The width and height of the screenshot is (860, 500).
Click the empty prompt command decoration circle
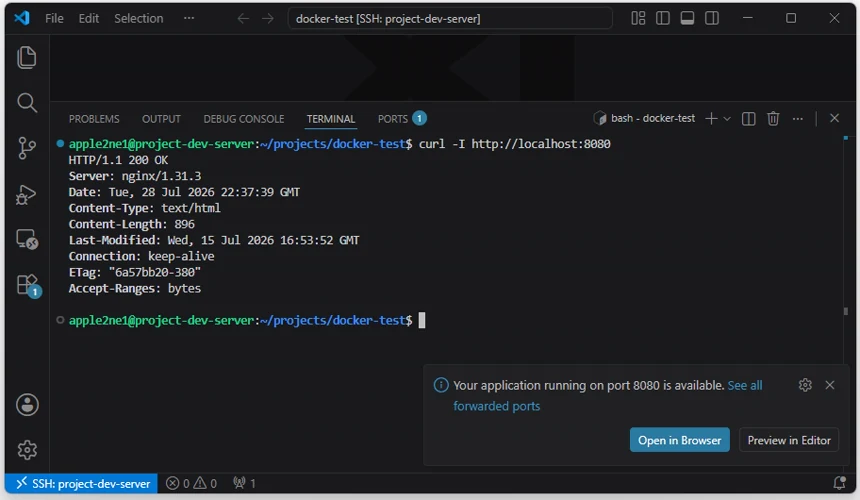60,320
